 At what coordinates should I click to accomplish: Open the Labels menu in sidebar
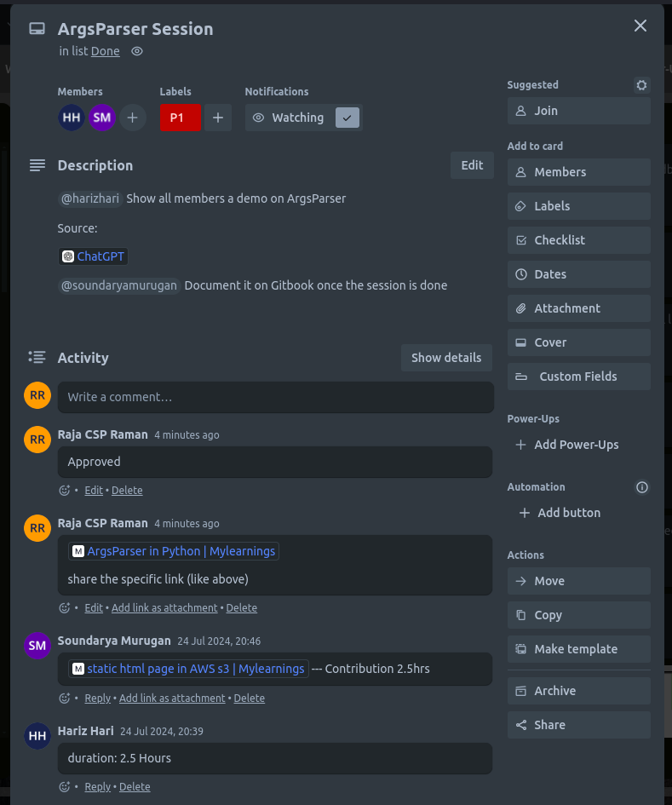(x=578, y=206)
